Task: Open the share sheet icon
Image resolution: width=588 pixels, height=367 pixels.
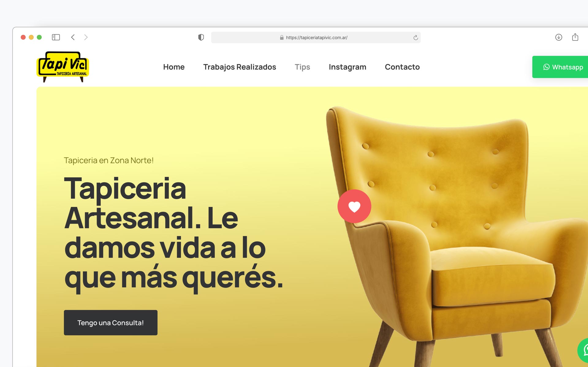Action: click(575, 37)
